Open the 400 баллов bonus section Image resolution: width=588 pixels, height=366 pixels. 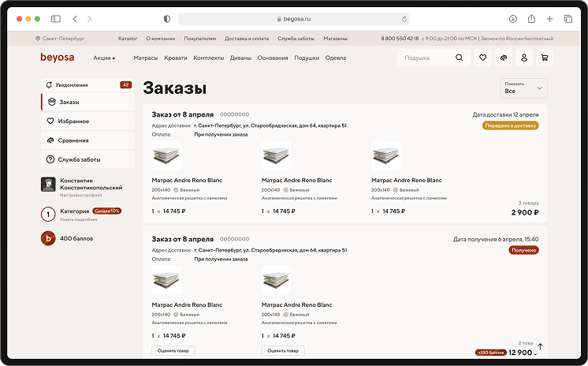pos(76,238)
